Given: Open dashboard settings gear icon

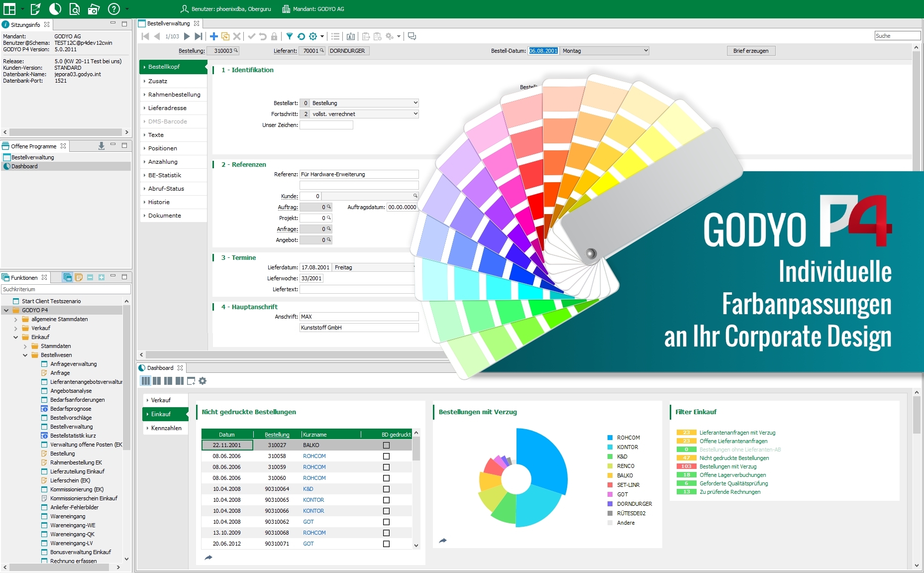Looking at the screenshot, I should click(203, 381).
